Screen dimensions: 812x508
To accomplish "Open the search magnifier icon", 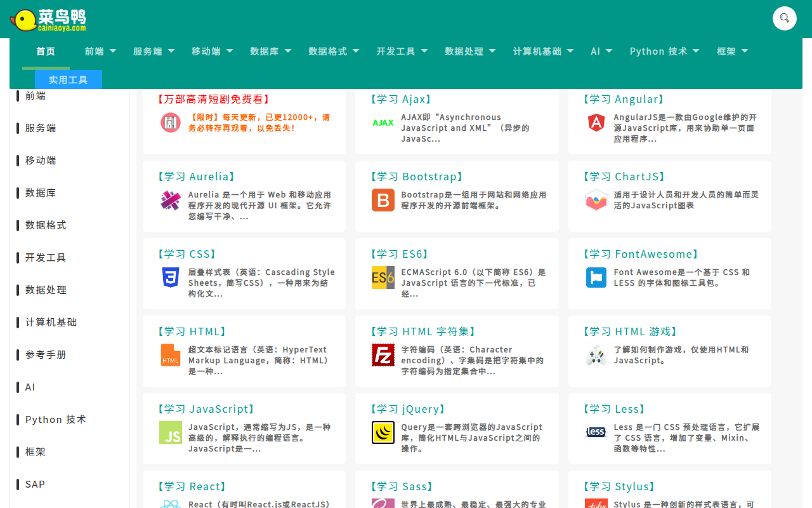I will 785,18.
